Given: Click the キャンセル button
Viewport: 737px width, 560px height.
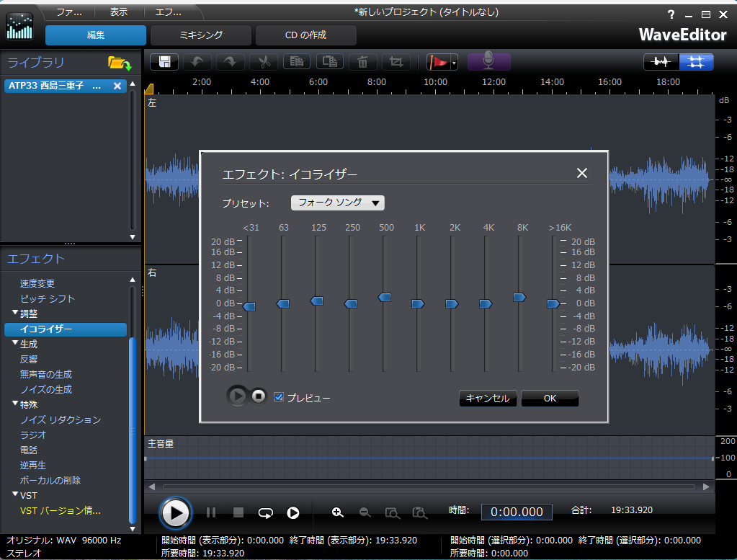Looking at the screenshot, I should pyautogui.click(x=488, y=399).
